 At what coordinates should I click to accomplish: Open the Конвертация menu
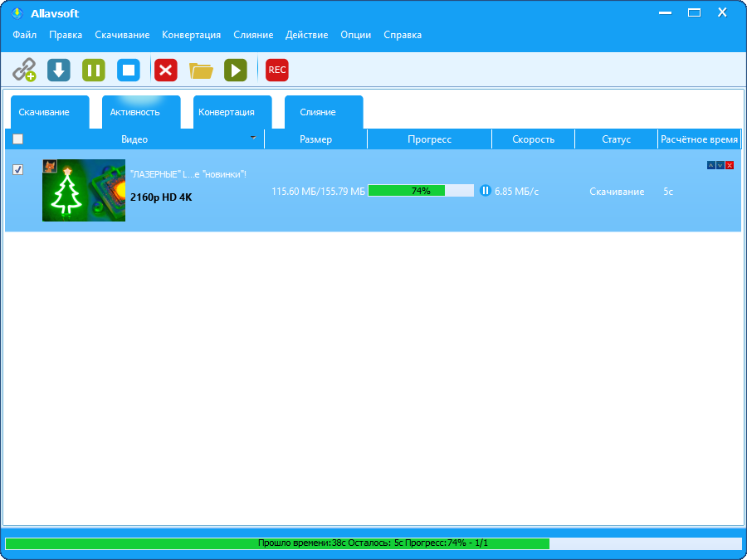tap(191, 35)
